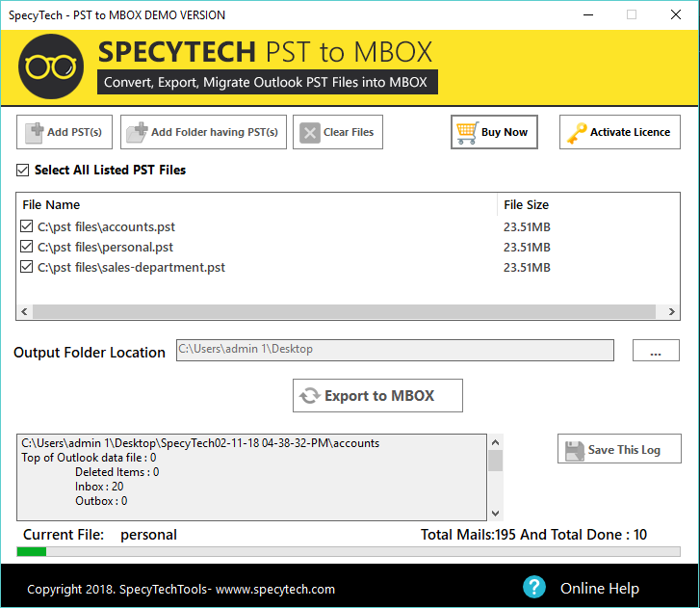This screenshot has width=700, height=608.
Task: Click the file list horizontal scrollbar track
Action: click(344, 312)
